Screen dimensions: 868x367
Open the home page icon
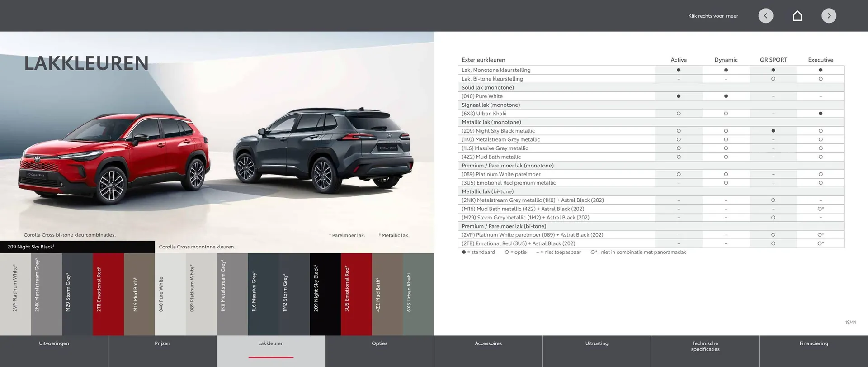(797, 16)
